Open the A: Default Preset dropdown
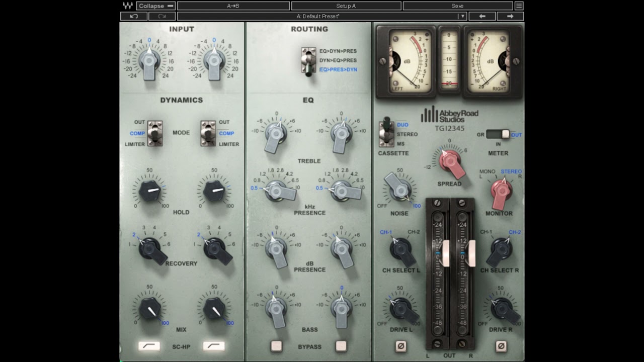 (x=322, y=16)
